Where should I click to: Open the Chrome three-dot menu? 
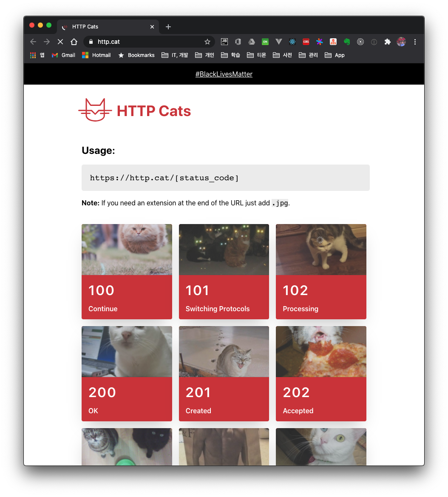coord(415,42)
